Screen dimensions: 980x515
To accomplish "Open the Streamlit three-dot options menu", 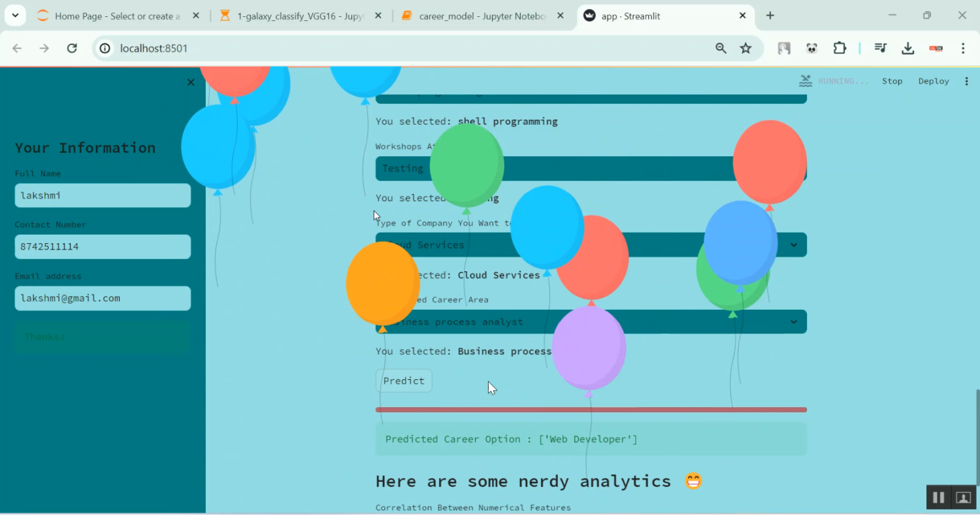I will (x=968, y=81).
